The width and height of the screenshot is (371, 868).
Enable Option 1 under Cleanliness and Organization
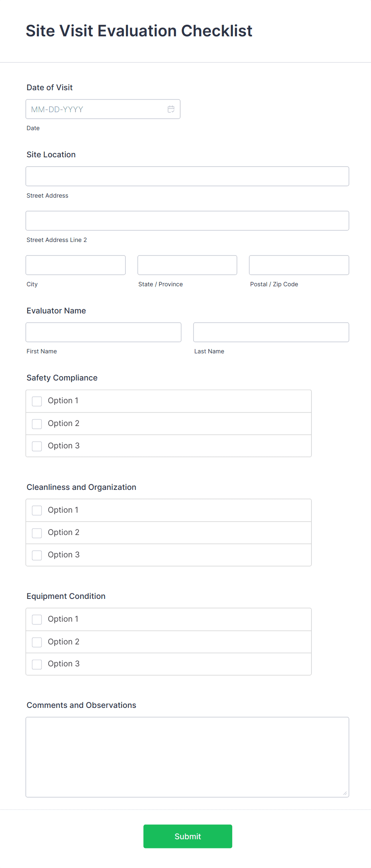(37, 510)
